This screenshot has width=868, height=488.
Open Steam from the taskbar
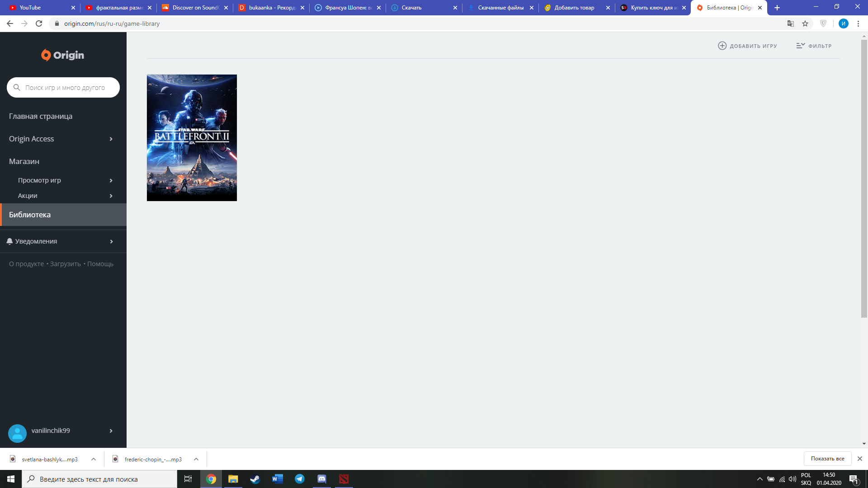255,479
